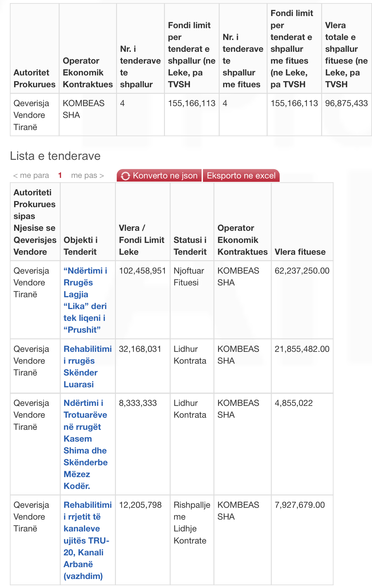Click the 'Operator Ekonomik Kontraktues' header in tender list
The height and width of the screenshot is (588, 372).
(243, 240)
